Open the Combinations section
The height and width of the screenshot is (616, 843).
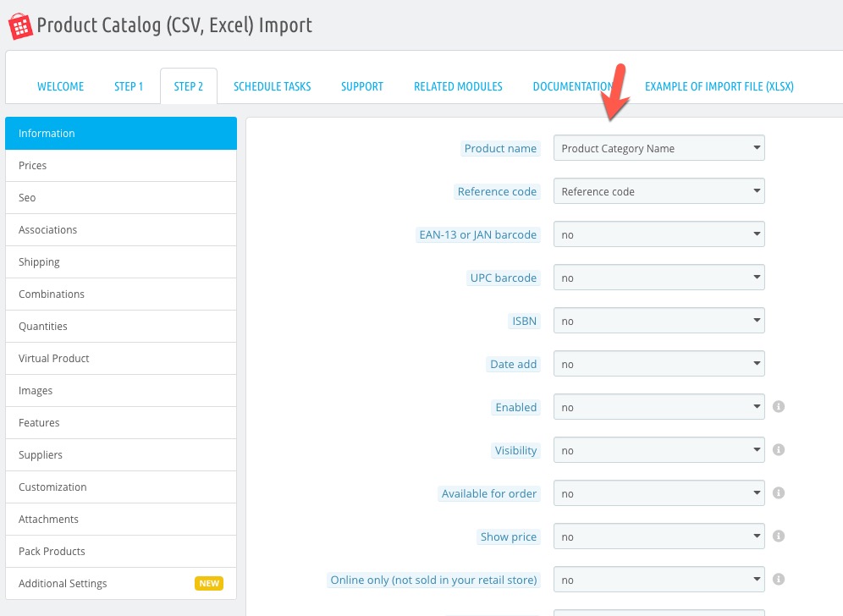click(121, 294)
